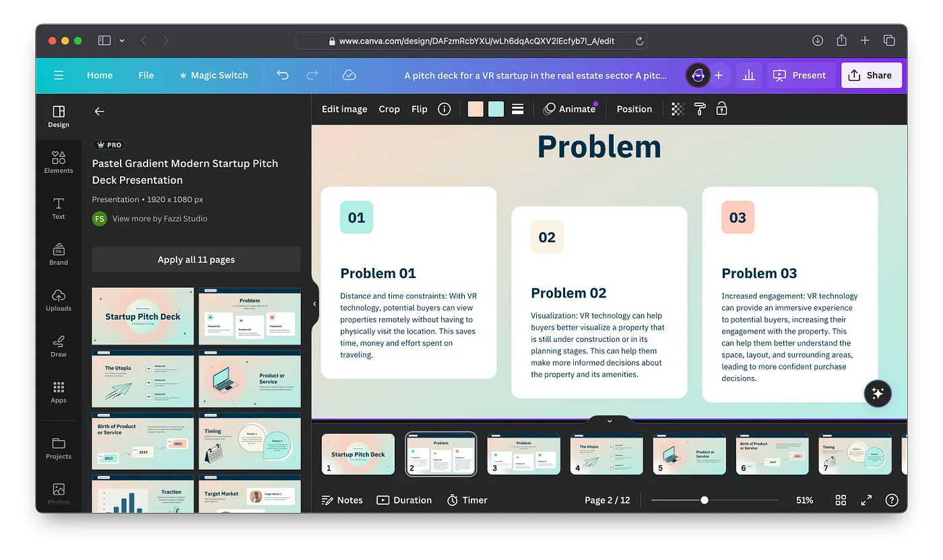This screenshot has width=943, height=560.
Task: Open image info icon
Action: pyautogui.click(x=444, y=109)
